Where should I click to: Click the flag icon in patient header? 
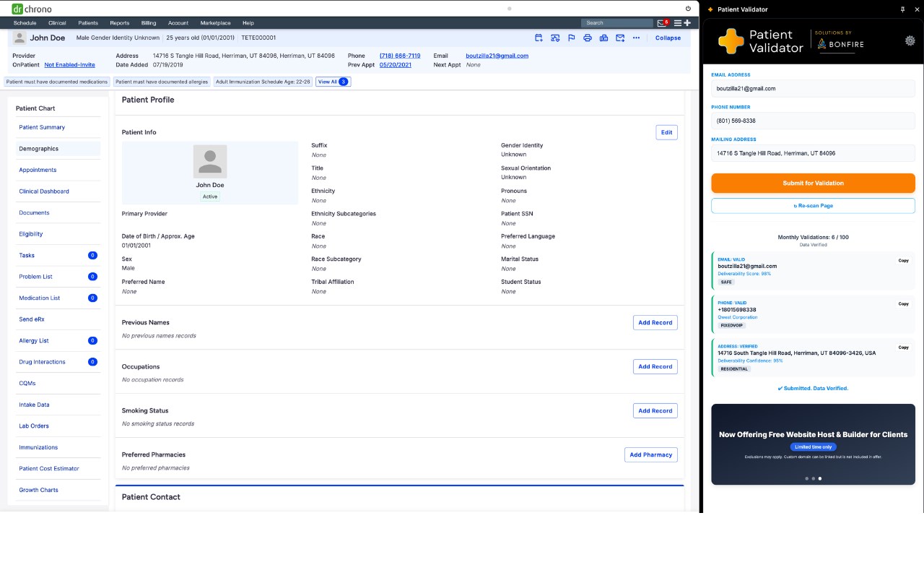(571, 38)
